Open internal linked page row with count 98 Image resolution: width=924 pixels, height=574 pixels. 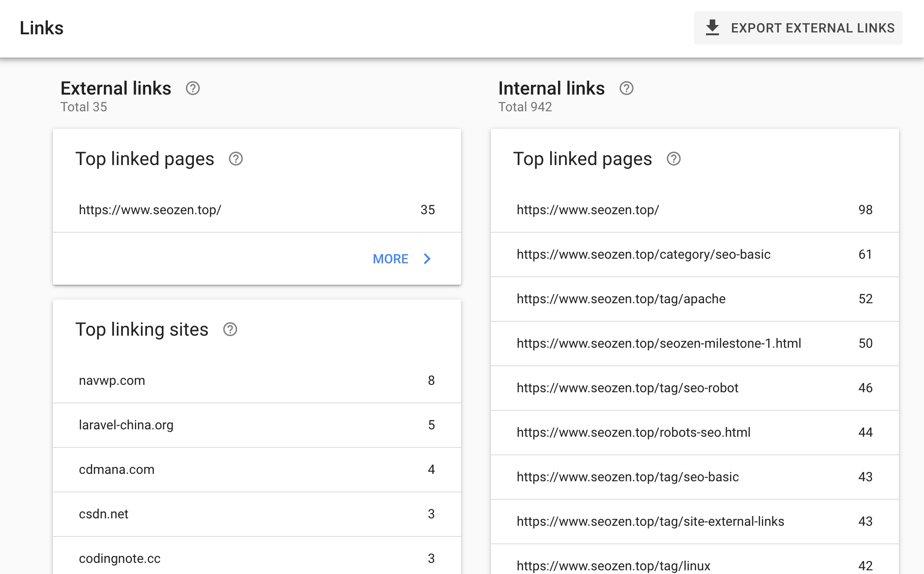click(x=695, y=210)
